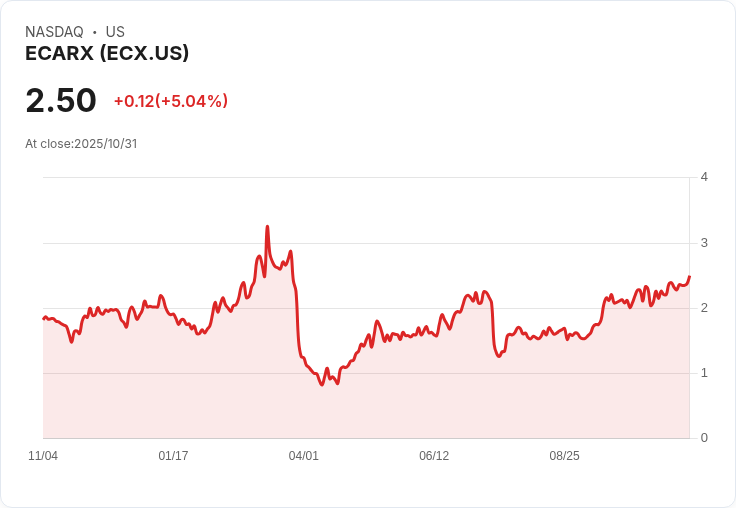Click the 2 label on price axis
736x508 pixels.
(704, 308)
